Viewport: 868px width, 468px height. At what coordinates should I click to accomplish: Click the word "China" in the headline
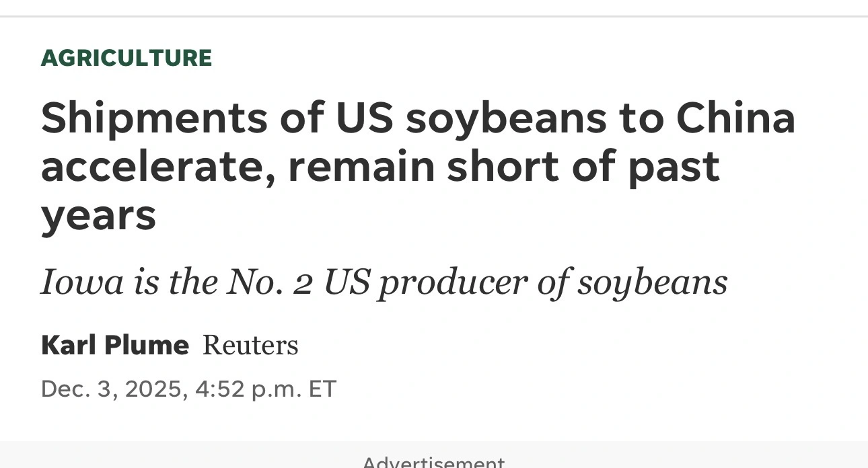[x=735, y=118]
